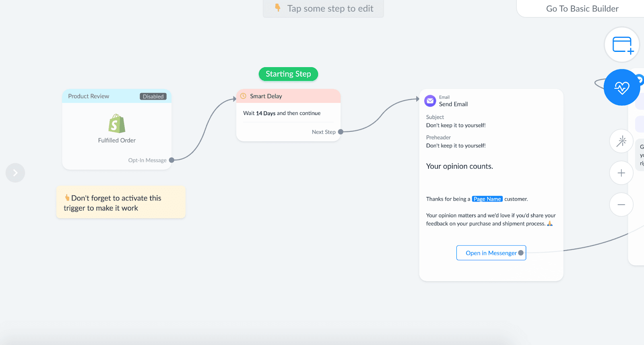Open the flow health heartbeat icon

[x=622, y=87]
